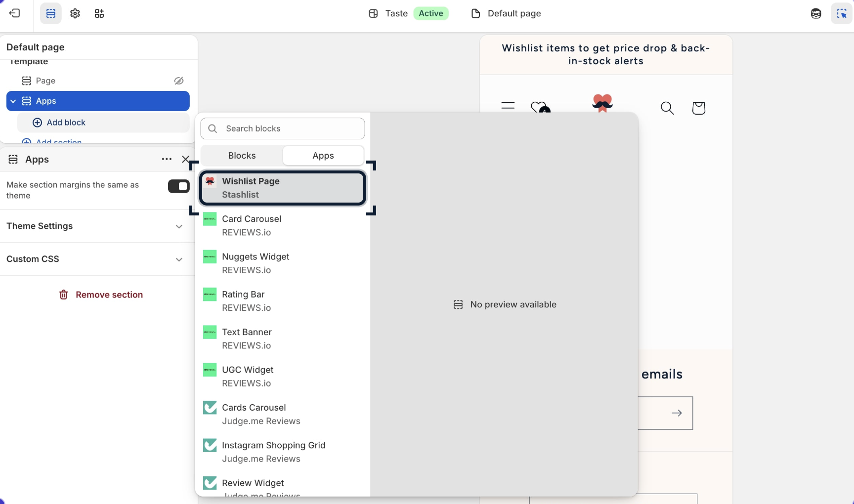Select the Nuggets Widget block
The height and width of the screenshot is (504, 854).
[283, 263]
